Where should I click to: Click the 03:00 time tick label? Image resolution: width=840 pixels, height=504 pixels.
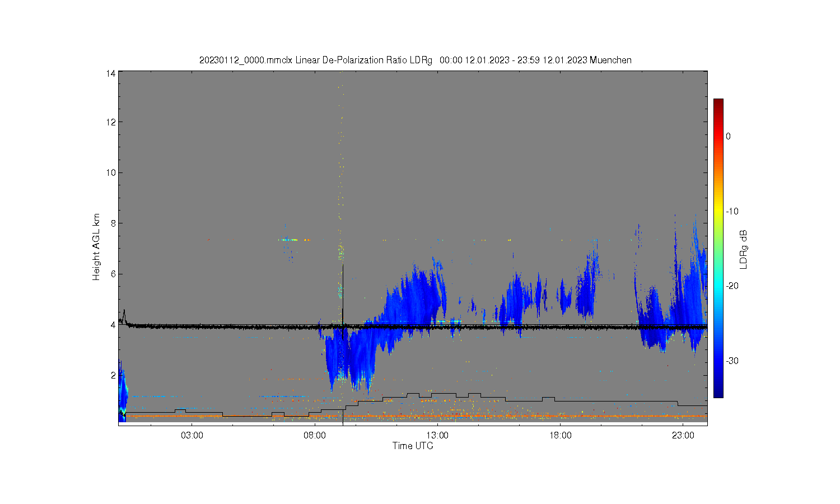(x=192, y=436)
